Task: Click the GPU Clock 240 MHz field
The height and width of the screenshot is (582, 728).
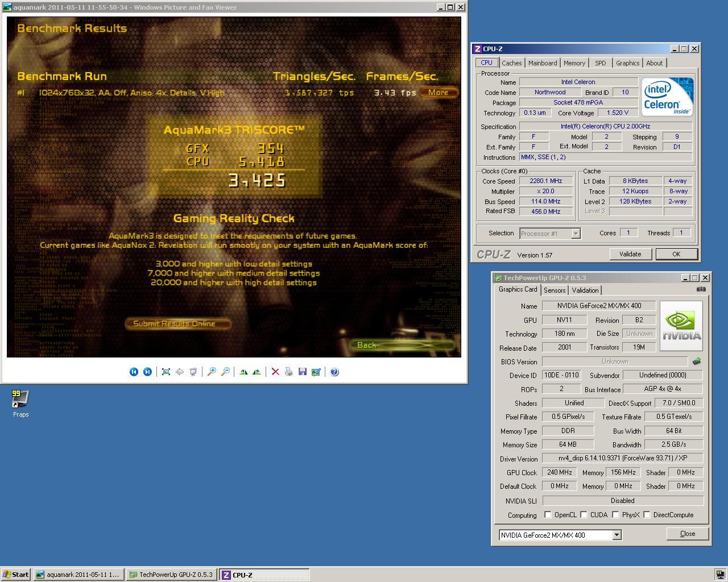Action: [560, 472]
